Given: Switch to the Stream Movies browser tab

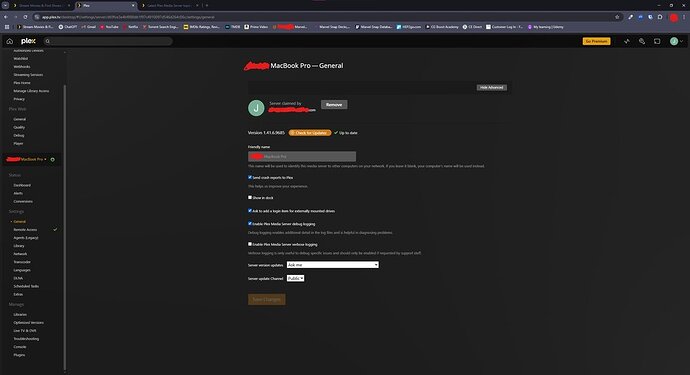Looking at the screenshot, I should 40,5.
